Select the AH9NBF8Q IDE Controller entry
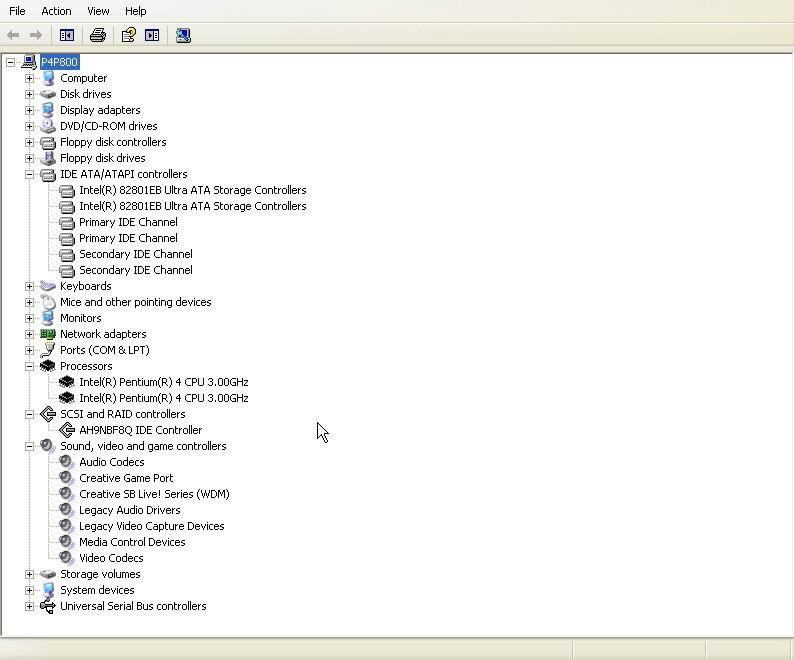794x660 pixels. [141, 430]
